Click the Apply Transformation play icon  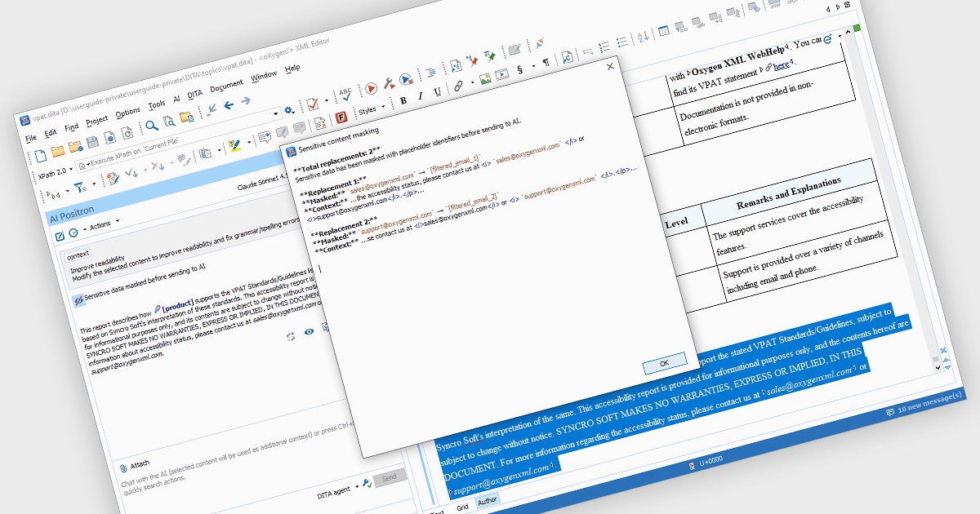click(x=370, y=87)
